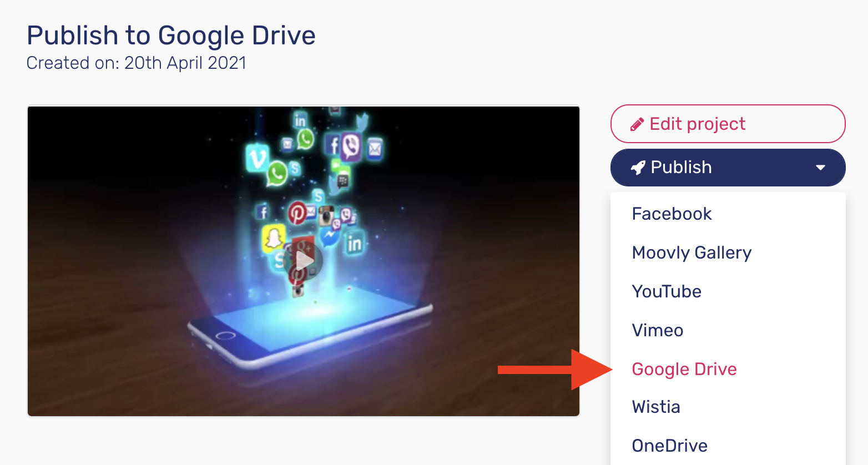This screenshot has width=868, height=465.
Task: Play the video using the center play icon
Action: point(303,261)
